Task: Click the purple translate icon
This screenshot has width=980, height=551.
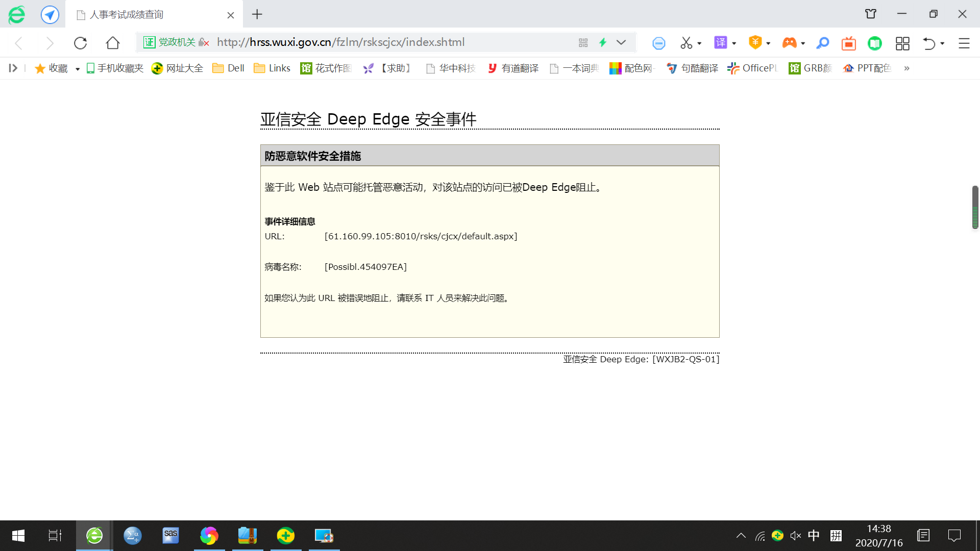Action: [720, 43]
